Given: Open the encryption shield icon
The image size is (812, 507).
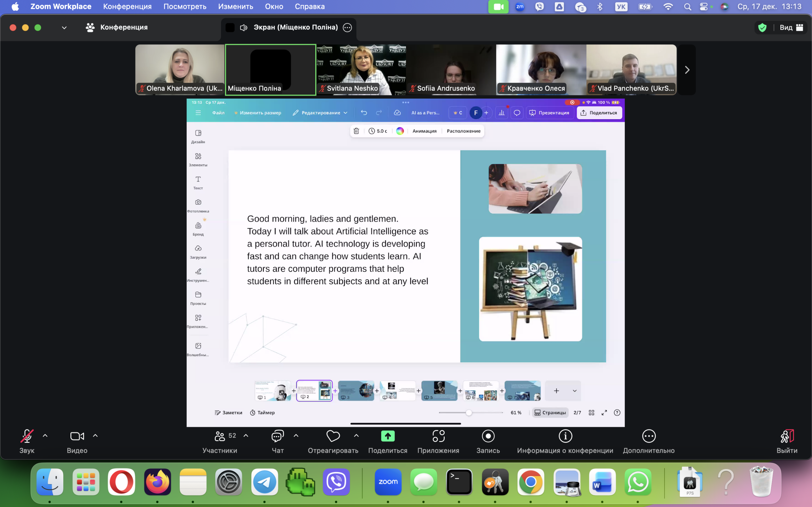Looking at the screenshot, I should [x=762, y=28].
